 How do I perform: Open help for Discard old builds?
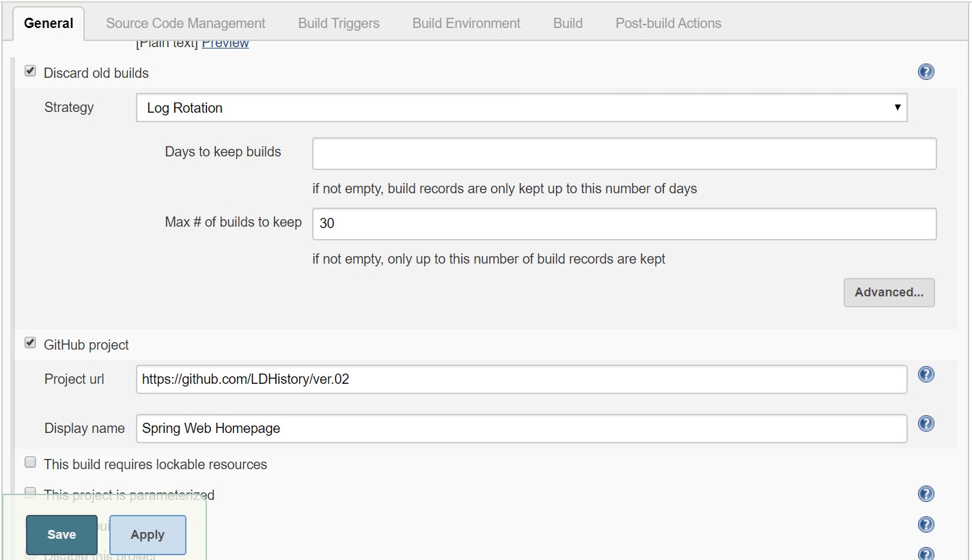[926, 72]
